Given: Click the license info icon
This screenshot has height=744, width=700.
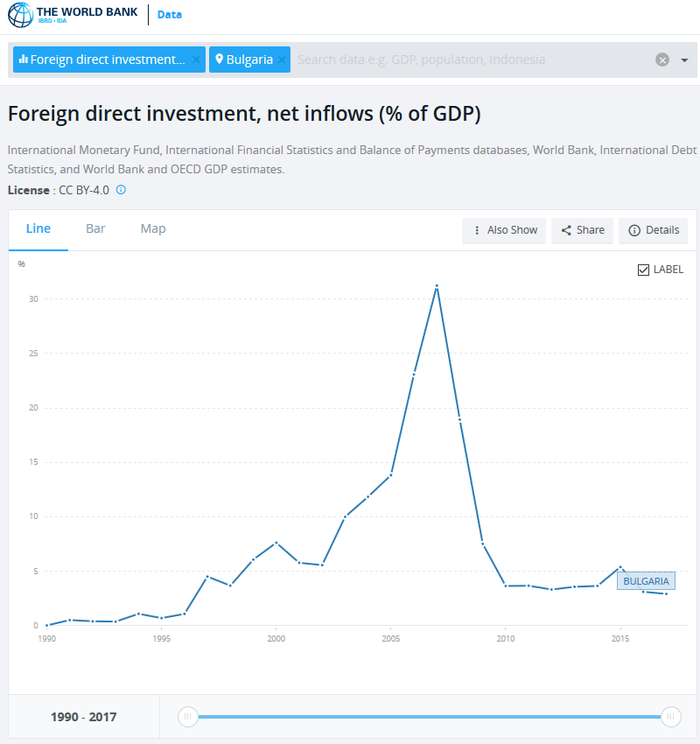Looking at the screenshot, I should [x=122, y=190].
